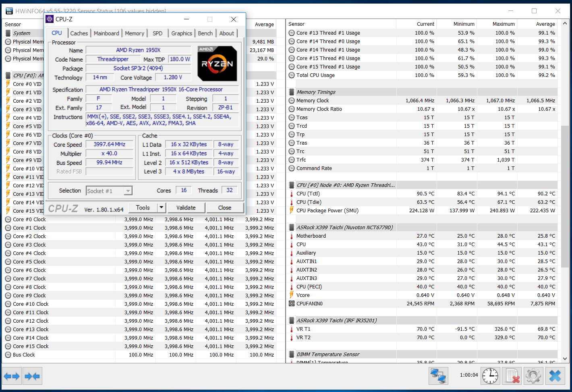This screenshot has width=572, height=392.
Task: Click the CPU-Z app icon in title bar
Action: click(x=50, y=19)
